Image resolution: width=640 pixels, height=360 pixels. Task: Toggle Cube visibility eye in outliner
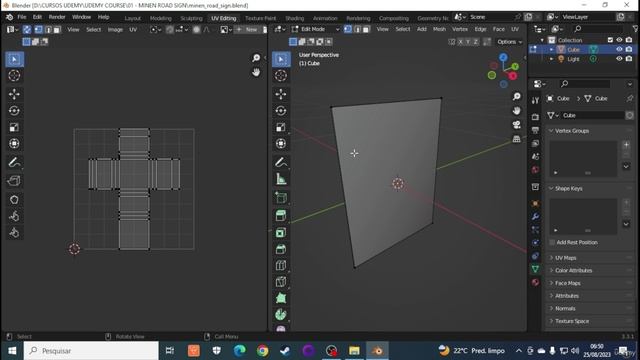pos(619,49)
